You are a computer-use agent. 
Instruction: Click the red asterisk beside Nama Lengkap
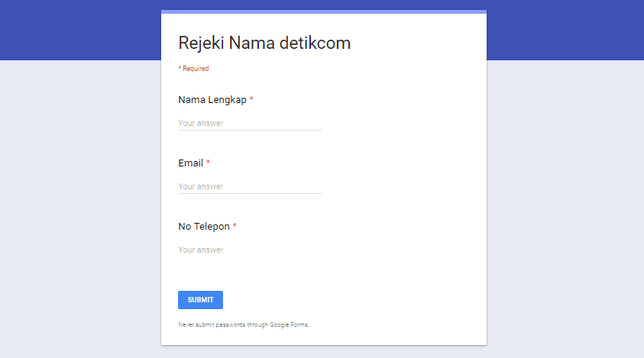[251, 100]
